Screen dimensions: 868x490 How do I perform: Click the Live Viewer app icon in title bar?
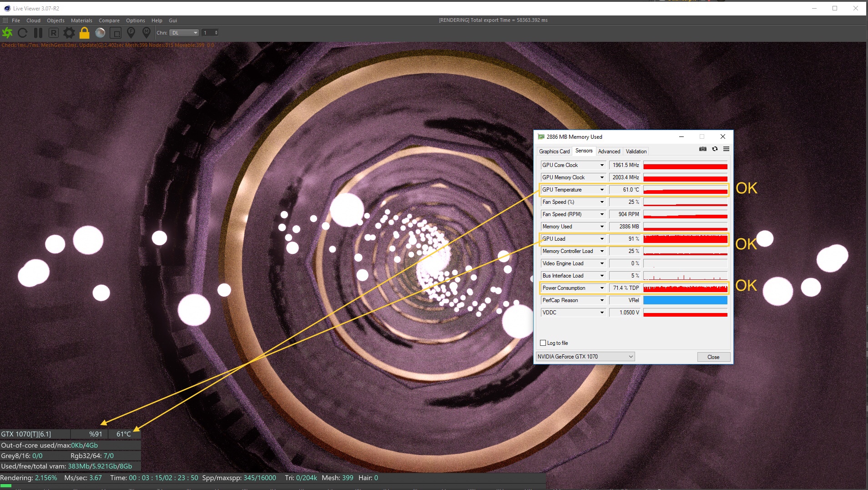coord(7,8)
